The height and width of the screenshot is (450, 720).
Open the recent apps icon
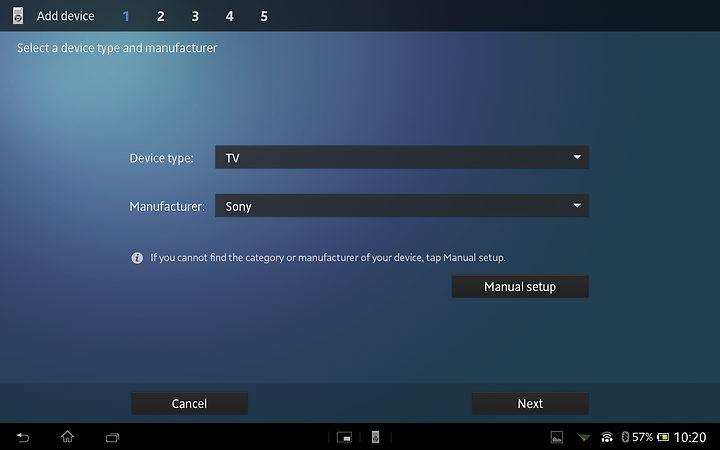click(112, 438)
